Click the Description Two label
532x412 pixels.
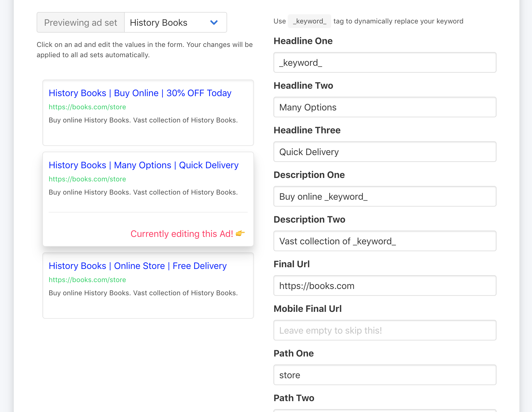(x=309, y=219)
